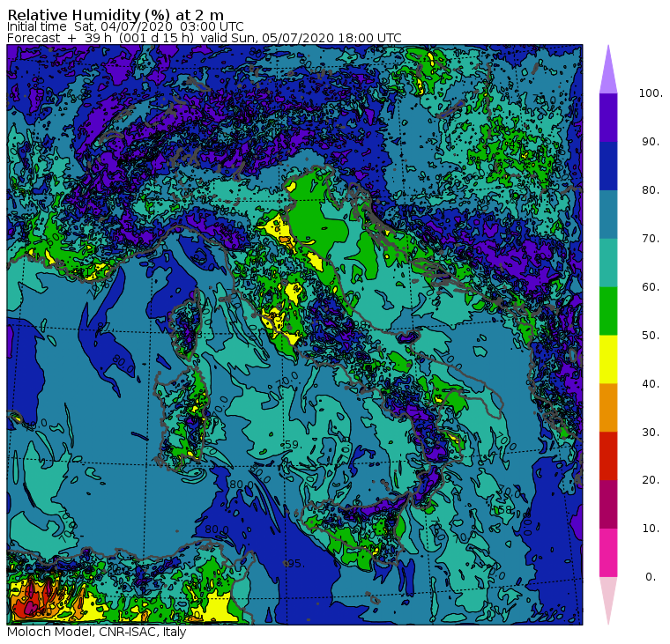Click the red 20–30% legend band
Screen dimensions: 670x644
pos(608,455)
